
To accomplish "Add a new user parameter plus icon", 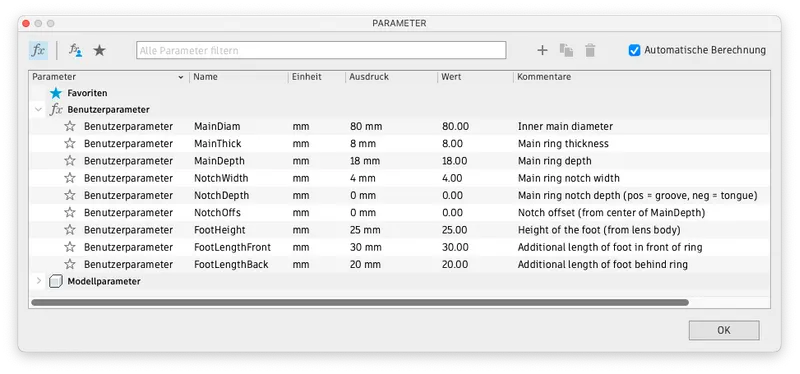I will [542, 50].
